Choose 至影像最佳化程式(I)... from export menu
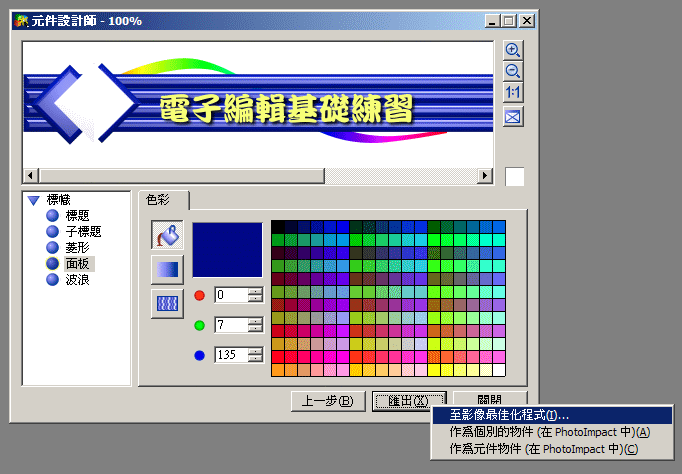Viewport: 682px width, 474px height. (x=552, y=415)
